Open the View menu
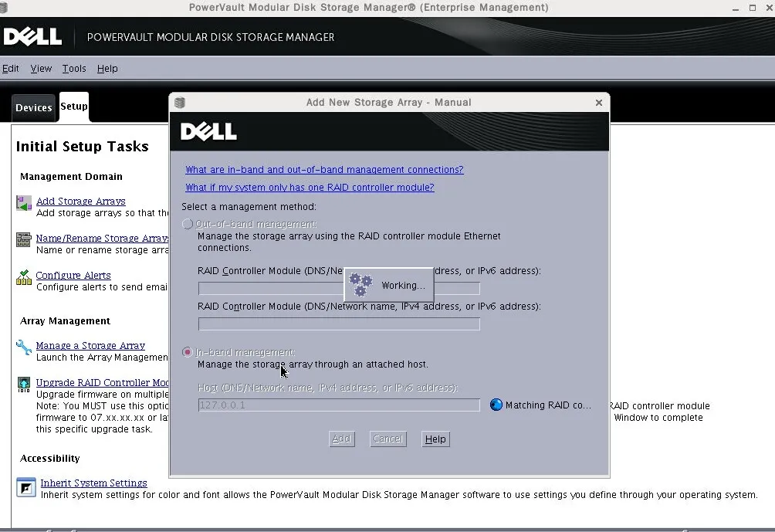 (x=41, y=68)
